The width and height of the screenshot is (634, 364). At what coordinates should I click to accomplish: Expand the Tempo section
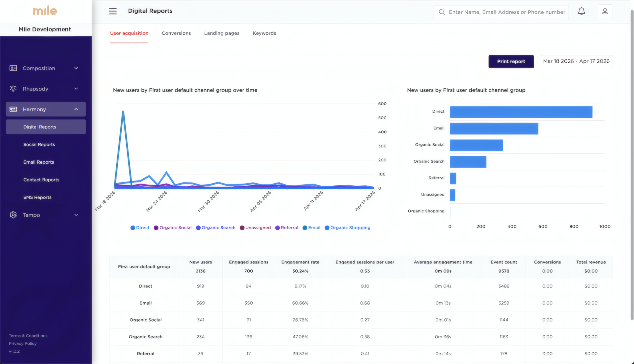pos(76,215)
